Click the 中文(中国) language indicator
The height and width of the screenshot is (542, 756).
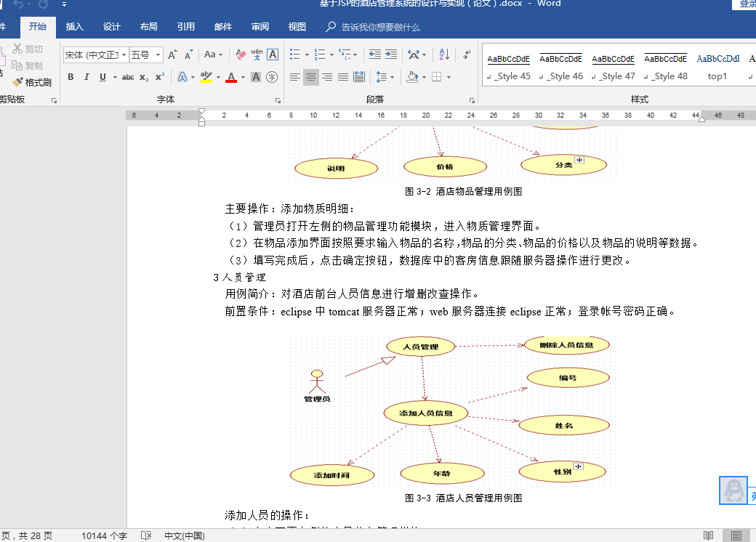[185, 535]
